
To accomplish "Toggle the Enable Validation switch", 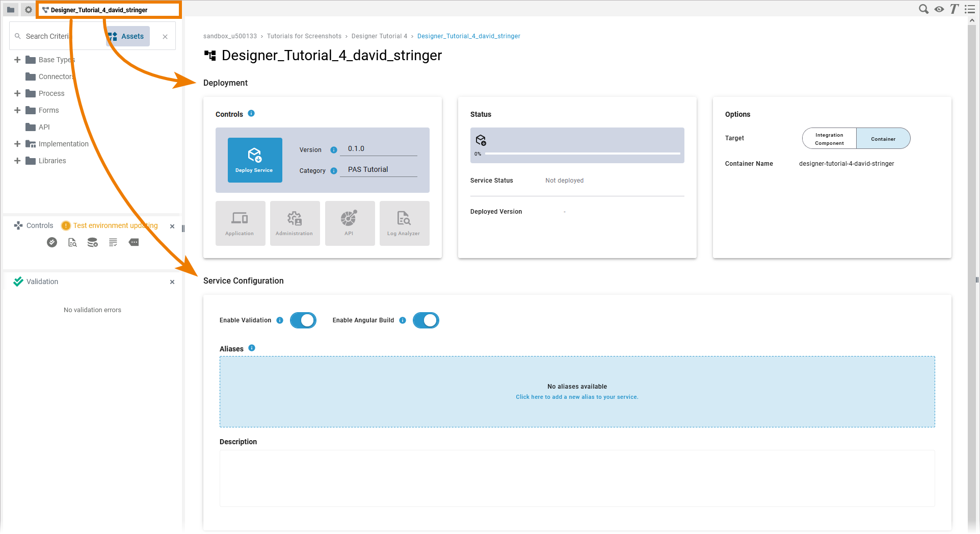I will [x=303, y=320].
